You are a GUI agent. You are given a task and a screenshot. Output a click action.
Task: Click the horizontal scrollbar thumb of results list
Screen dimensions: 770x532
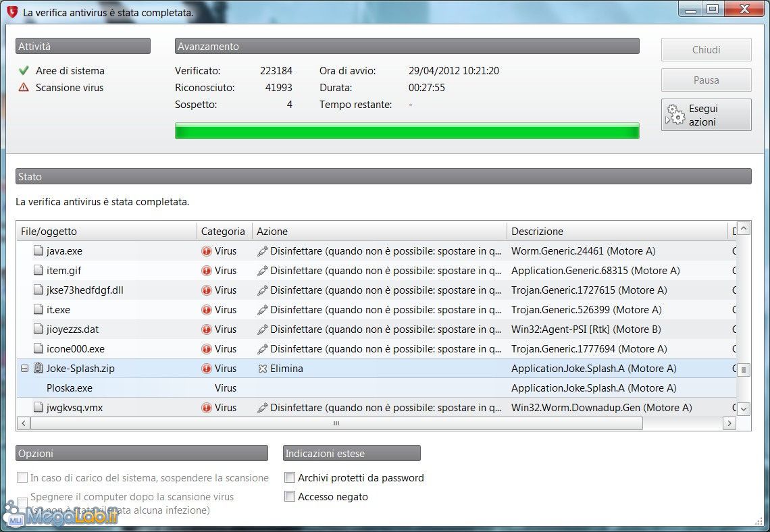click(336, 423)
